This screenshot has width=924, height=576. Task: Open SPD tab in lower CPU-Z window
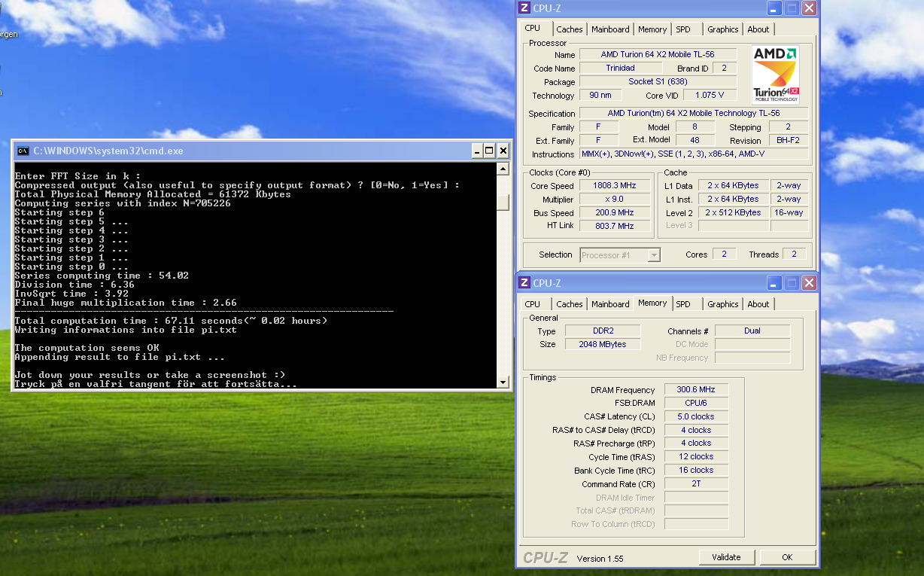point(683,304)
